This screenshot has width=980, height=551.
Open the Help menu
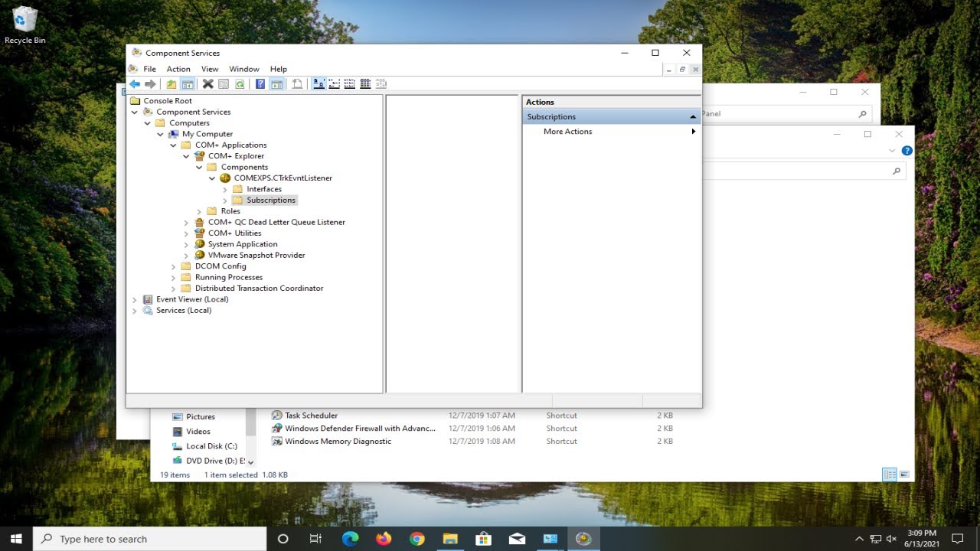(x=279, y=69)
